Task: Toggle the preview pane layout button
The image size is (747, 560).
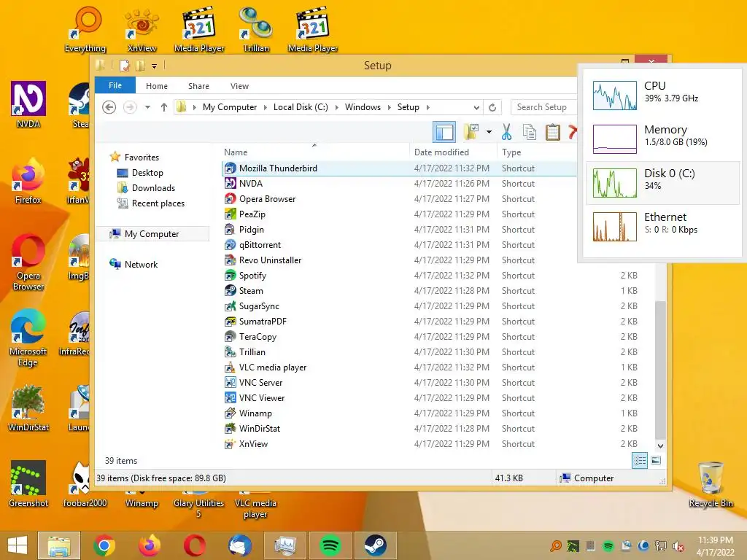Action: [x=444, y=132]
